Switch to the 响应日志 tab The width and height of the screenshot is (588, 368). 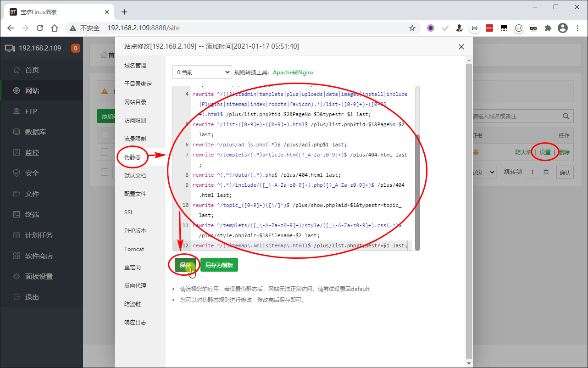[140, 323]
